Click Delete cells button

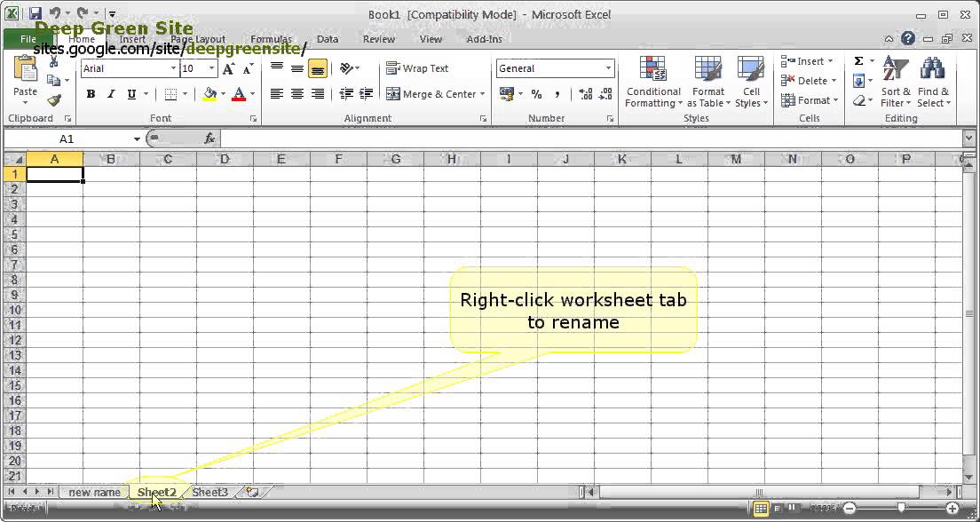pos(808,81)
